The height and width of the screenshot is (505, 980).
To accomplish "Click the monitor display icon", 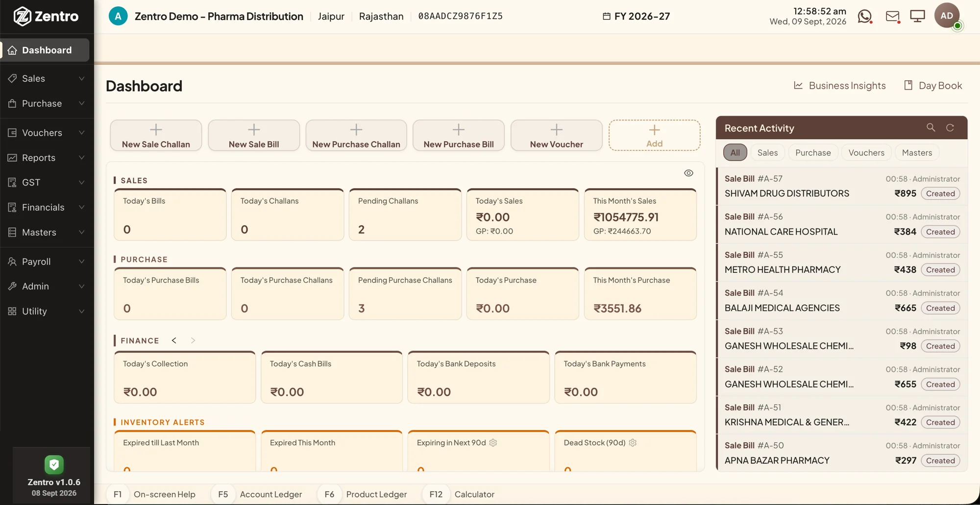I will tap(917, 16).
